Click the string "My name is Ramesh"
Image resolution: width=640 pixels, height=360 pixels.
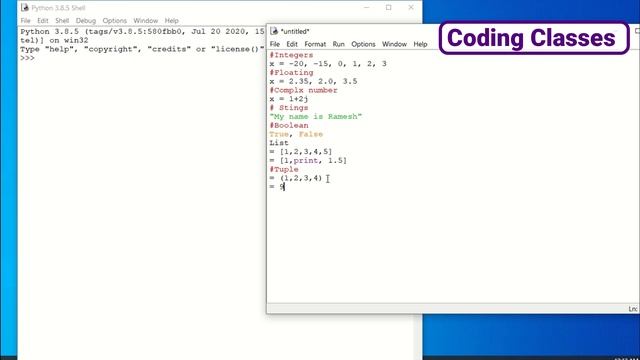click(316, 117)
